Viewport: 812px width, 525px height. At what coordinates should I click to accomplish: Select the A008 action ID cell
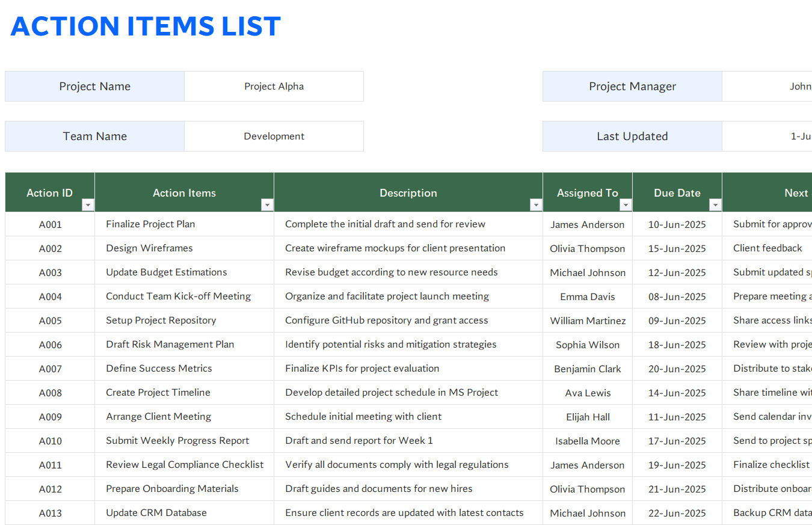pyautogui.click(x=50, y=393)
